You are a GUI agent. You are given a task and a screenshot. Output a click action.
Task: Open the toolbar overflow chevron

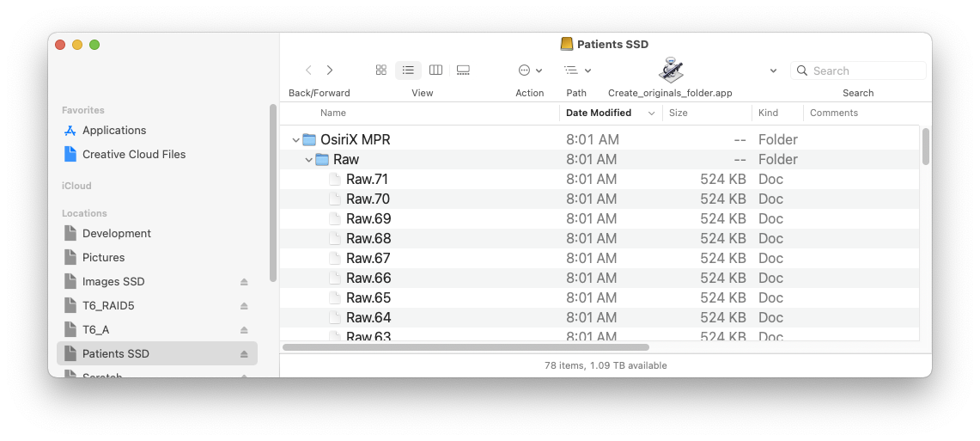pos(773,70)
